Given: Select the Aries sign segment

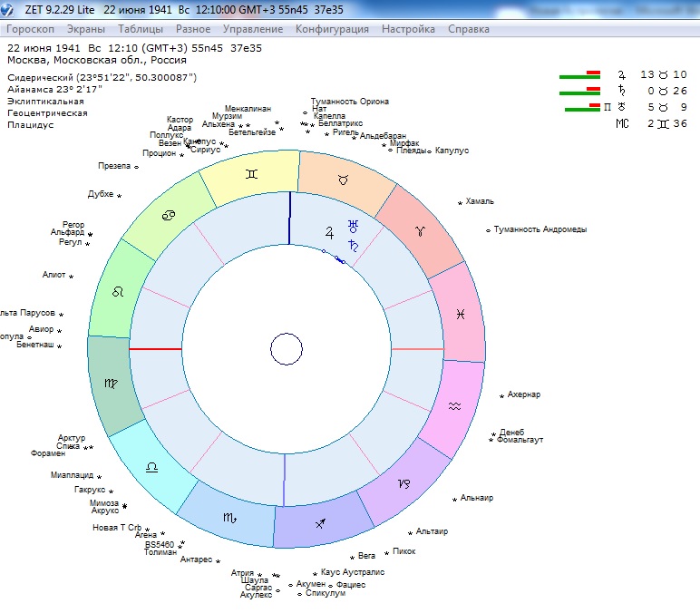Looking at the screenshot, I should (x=420, y=232).
